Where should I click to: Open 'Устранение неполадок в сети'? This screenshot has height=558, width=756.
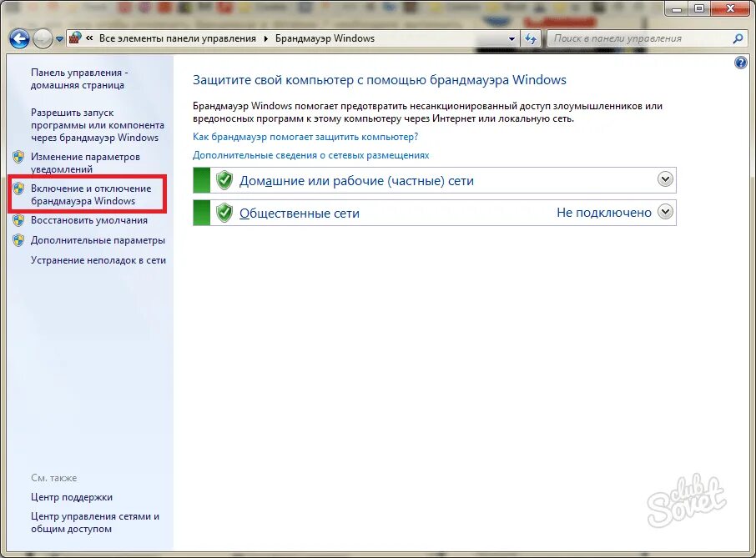coord(98,260)
